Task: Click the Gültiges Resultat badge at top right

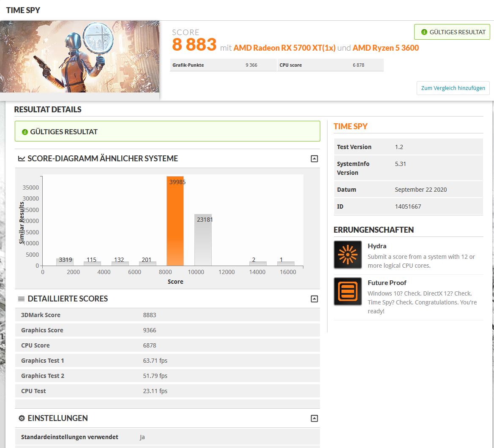Action: pyautogui.click(x=452, y=32)
